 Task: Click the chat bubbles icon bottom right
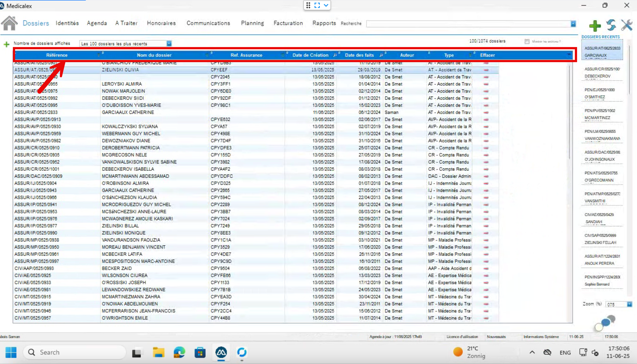pyautogui.click(x=605, y=323)
